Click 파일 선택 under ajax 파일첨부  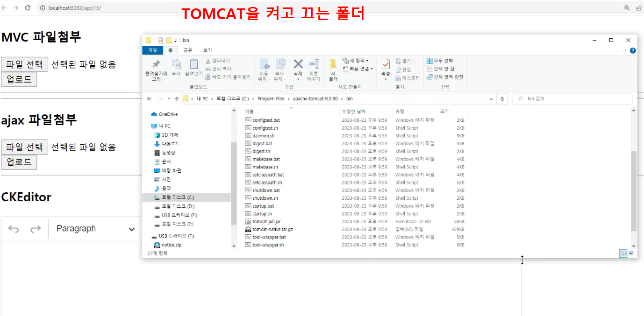click(x=25, y=147)
